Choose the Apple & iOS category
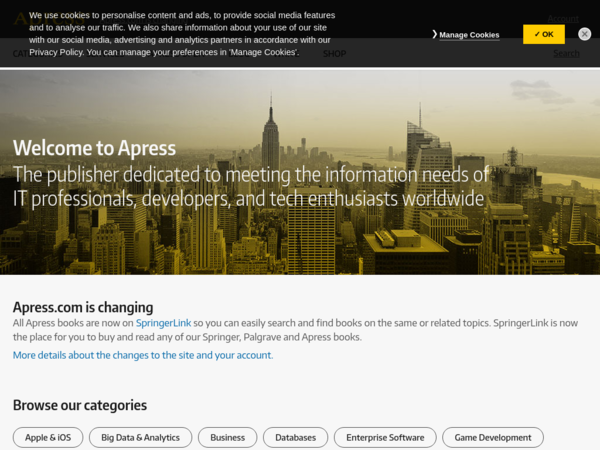Screen dimensions: 600x450 (48, 437)
